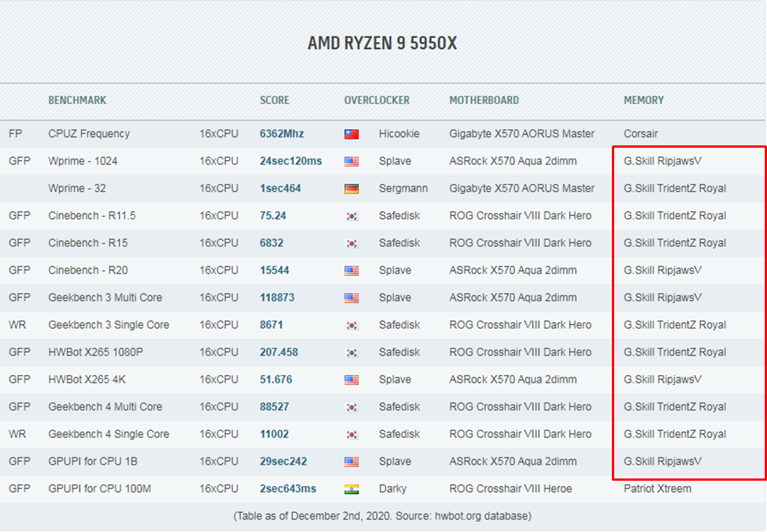Screen dimensions: 767x532
Task: Click the India flag beside Darky
Action: tap(351, 489)
